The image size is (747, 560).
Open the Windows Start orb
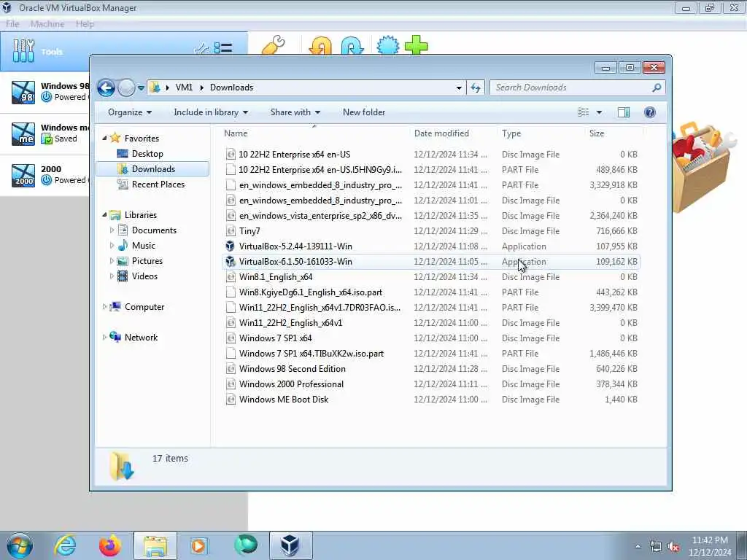(x=19, y=545)
